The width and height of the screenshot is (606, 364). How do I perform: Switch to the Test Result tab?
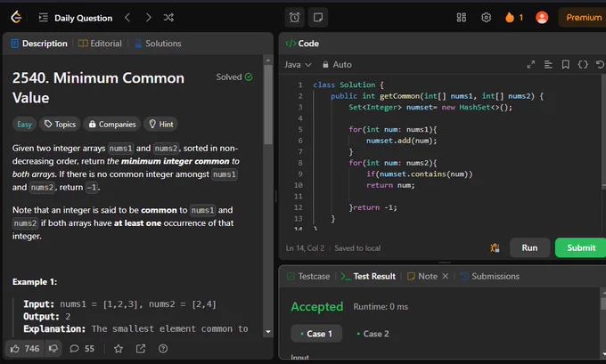(368, 277)
